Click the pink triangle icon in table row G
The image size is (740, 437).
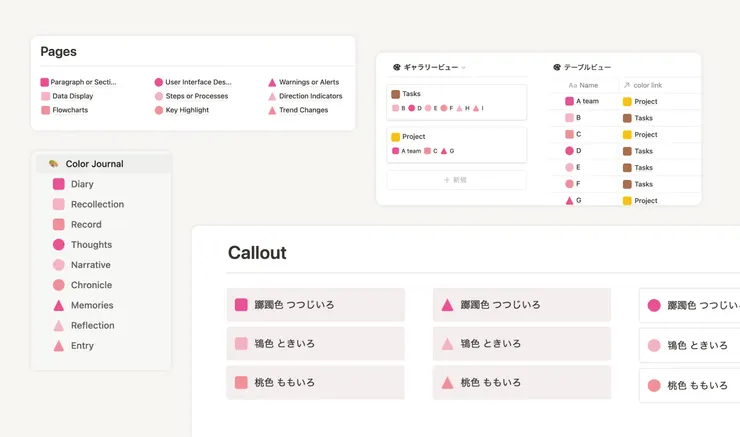coord(570,201)
